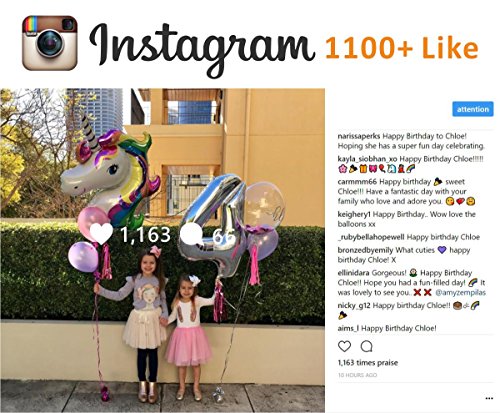Click the birthday balloon post photo

(x=163, y=250)
